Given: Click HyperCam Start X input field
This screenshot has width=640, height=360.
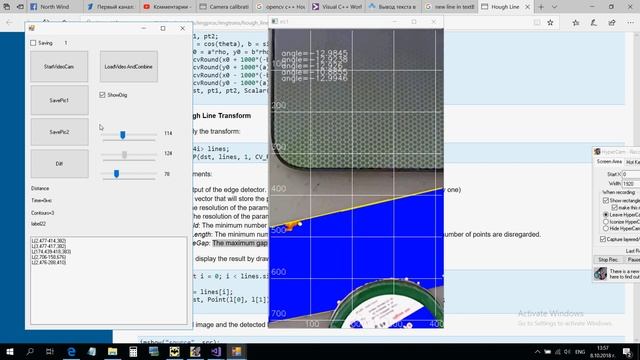Looking at the screenshot, I should pos(631,174).
